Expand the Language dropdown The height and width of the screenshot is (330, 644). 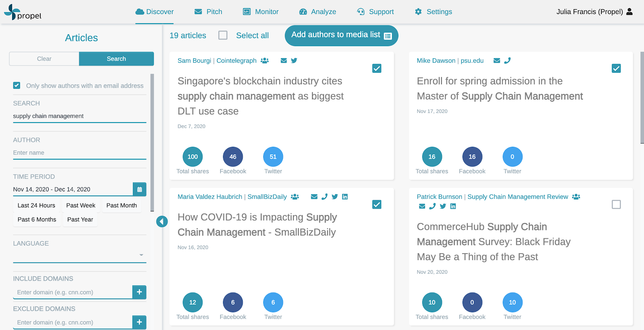(x=80, y=255)
